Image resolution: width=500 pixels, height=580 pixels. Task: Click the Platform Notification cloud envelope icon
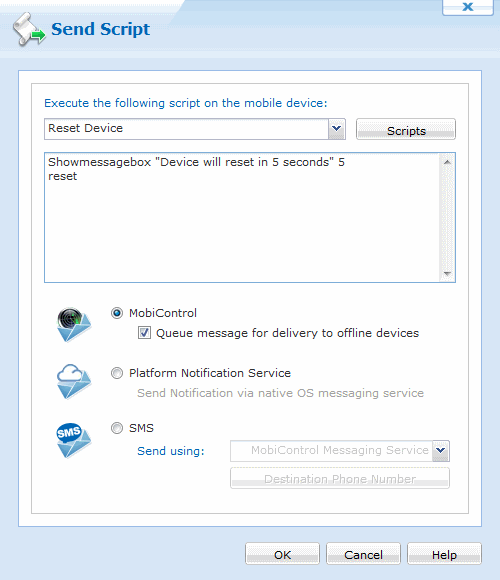pyautogui.click(x=74, y=382)
